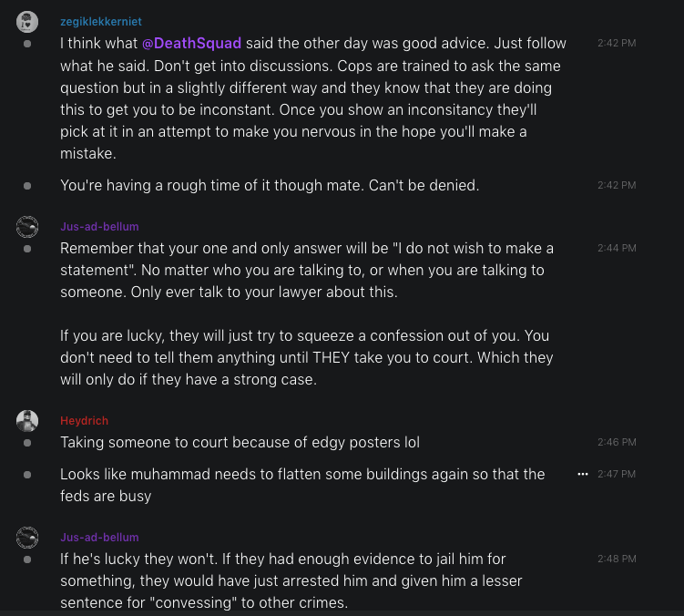Open the Heydrich username profile
Screen dimensions: 684x616
tap(84, 421)
